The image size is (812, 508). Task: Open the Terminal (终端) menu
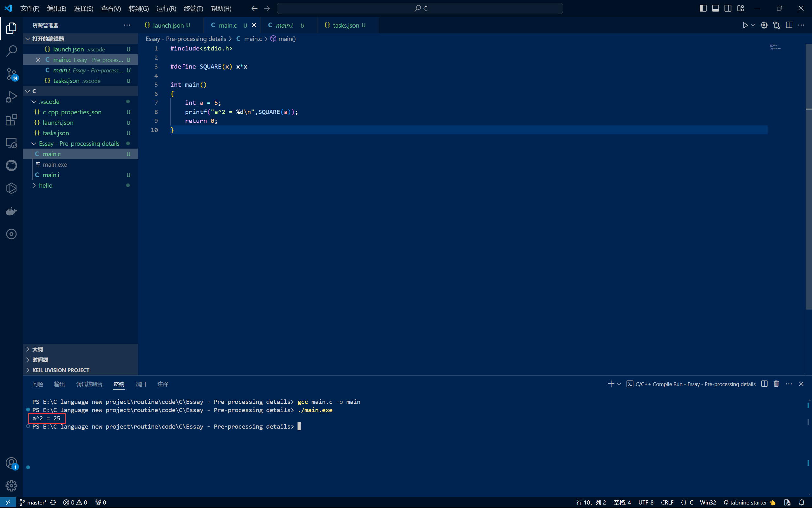tap(193, 8)
